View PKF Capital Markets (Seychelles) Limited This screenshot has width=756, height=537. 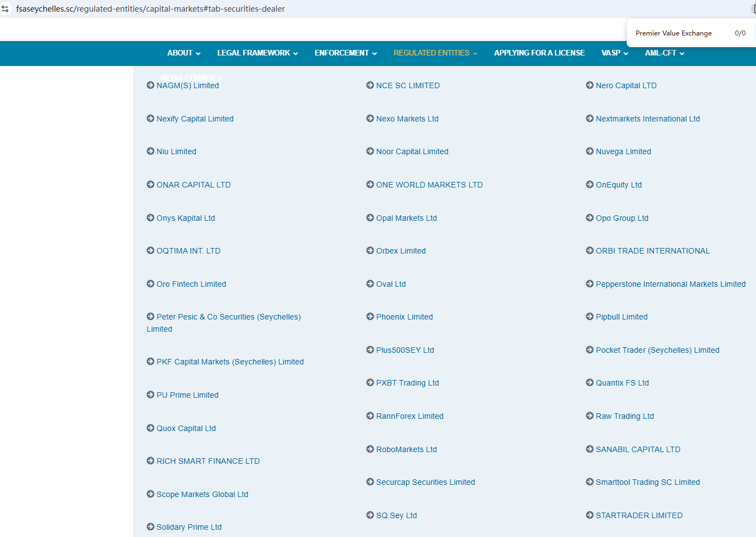(x=230, y=362)
